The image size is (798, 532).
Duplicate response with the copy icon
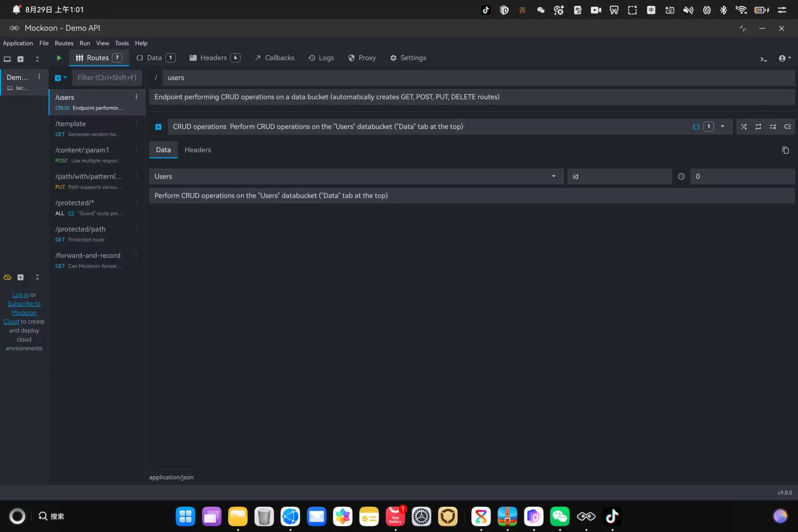785,150
